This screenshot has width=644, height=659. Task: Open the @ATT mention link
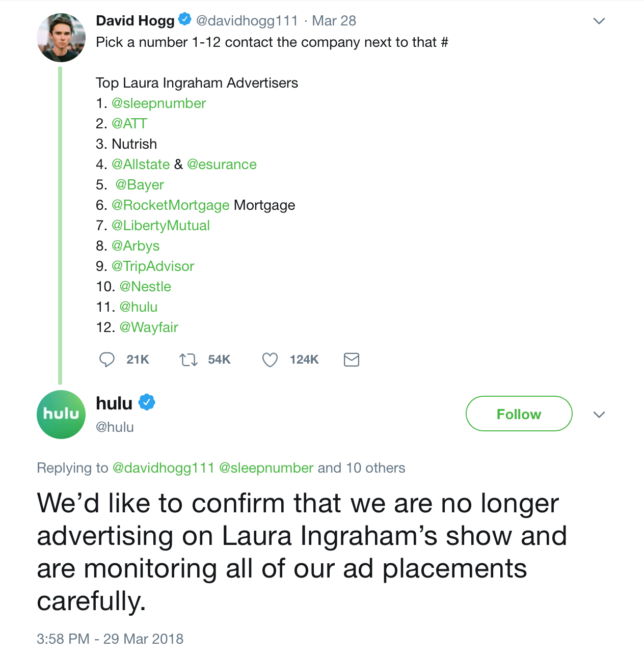tap(129, 124)
